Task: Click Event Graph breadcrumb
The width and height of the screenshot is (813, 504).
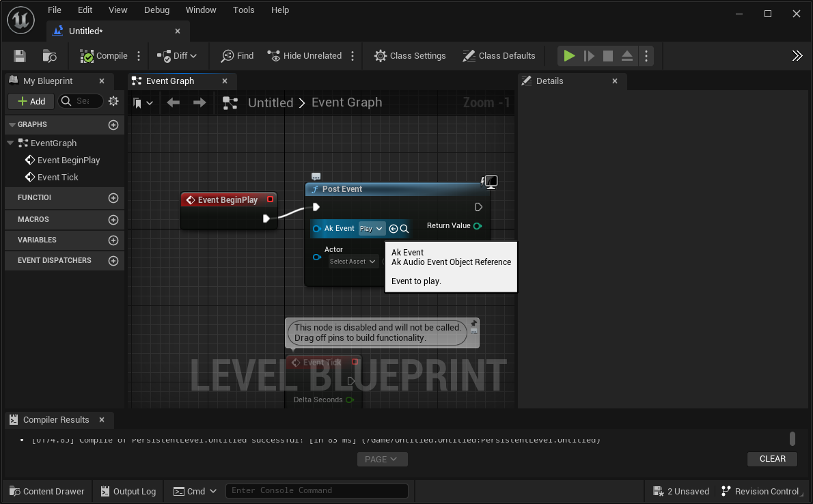Action: coord(347,102)
